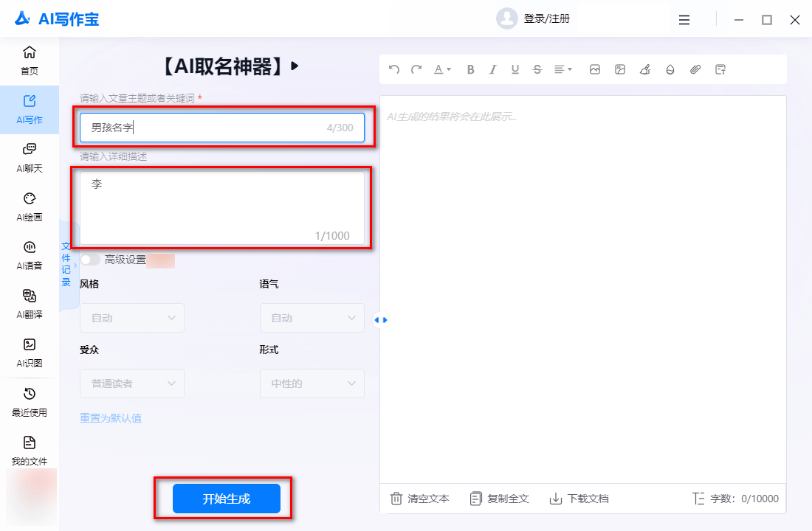Viewport: 812px width, 531px height.
Task: Expand the 语气 dropdown
Action: point(312,318)
